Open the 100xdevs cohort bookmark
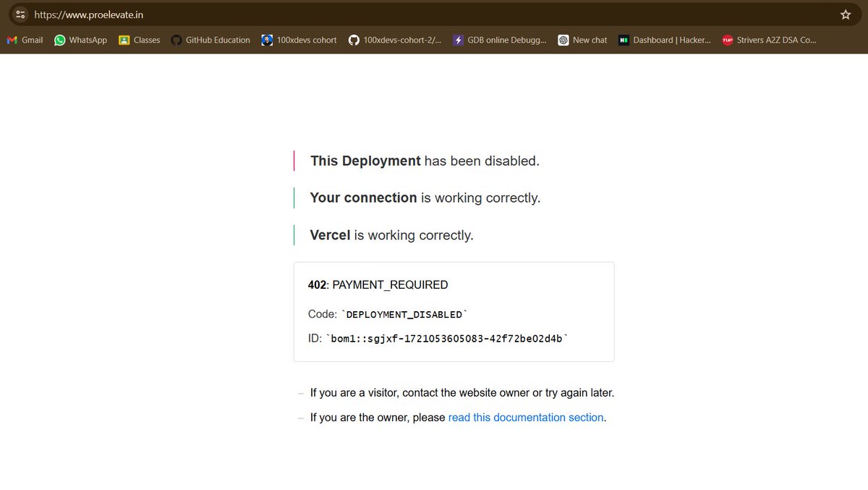Viewport: 868px width, 490px height. tap(299, 41)
